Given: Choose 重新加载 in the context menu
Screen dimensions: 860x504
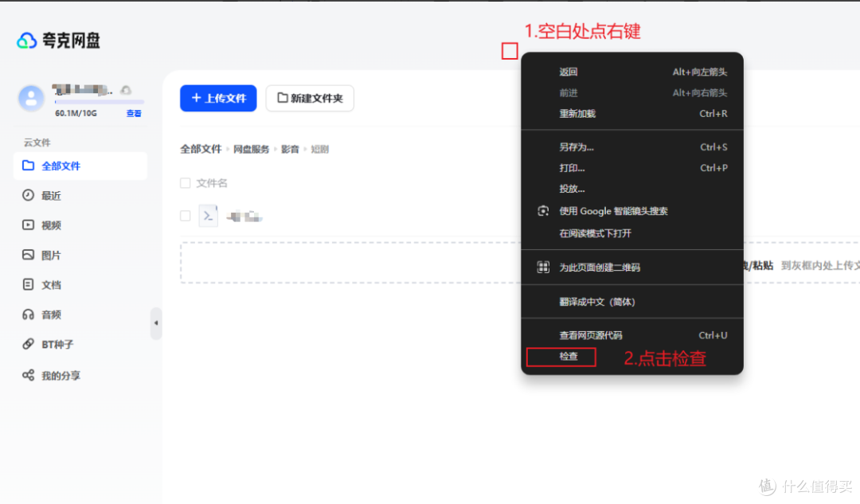Looking at the screenshot, I should (x=631, y=114).
